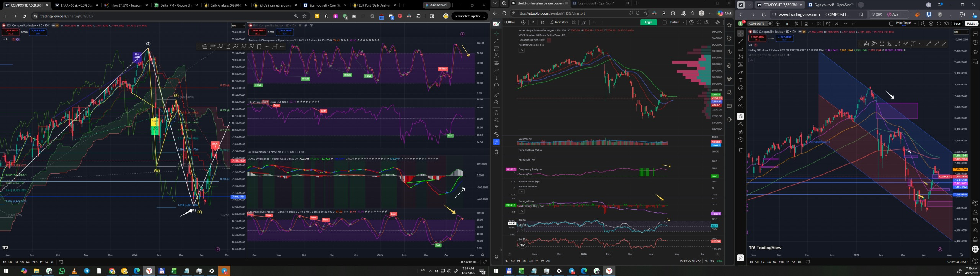Open the Default layout dropdown in Stockbit
The width and height of the screenshot is (980, 276).
click(x=677, y=22)
